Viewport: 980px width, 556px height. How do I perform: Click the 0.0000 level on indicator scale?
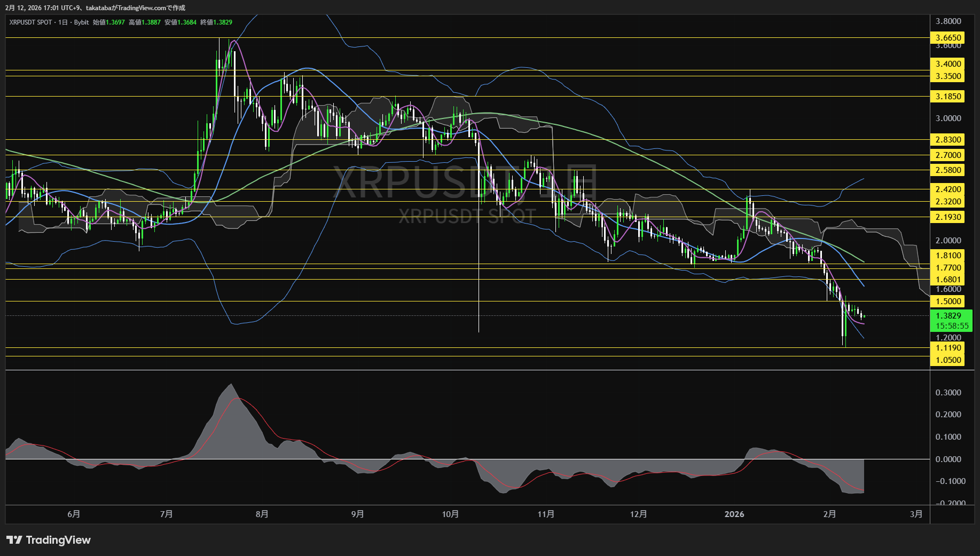[948, 459]
